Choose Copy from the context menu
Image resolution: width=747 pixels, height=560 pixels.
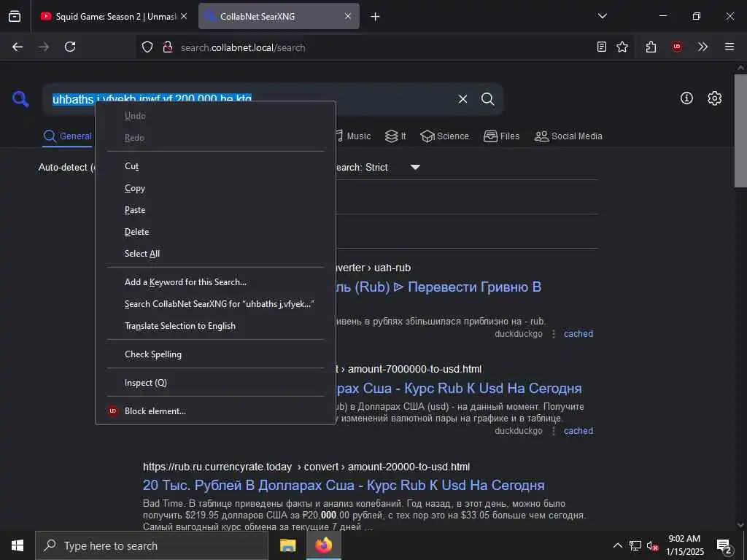(215, 188)
